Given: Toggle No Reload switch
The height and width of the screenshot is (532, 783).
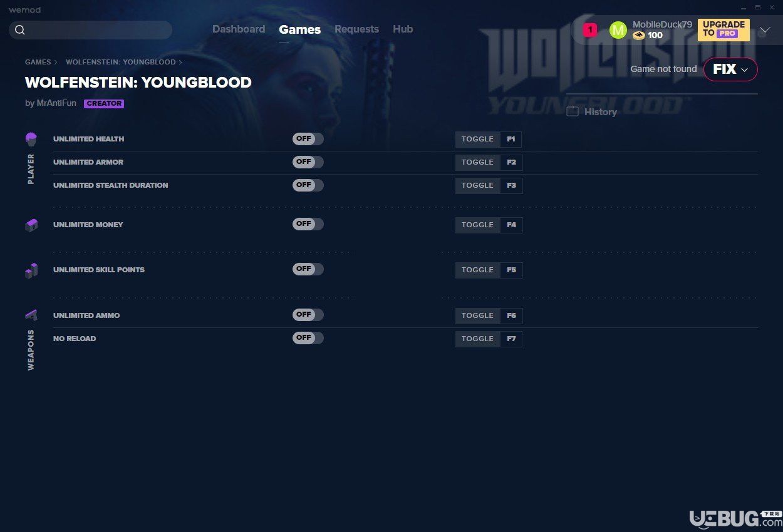Looking at the screenshot, I should coord(308,338).
